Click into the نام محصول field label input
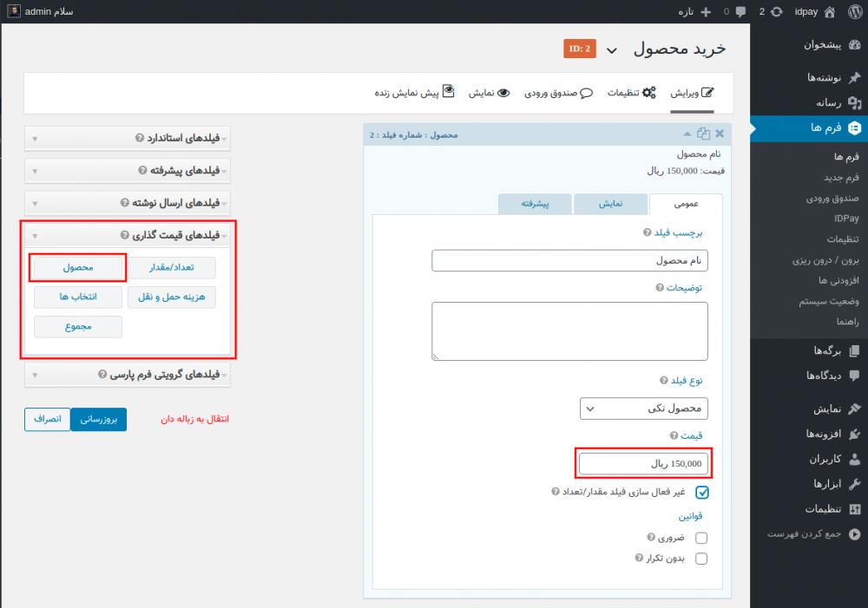This screenshot has width=868, height=608. coord(569,260)
